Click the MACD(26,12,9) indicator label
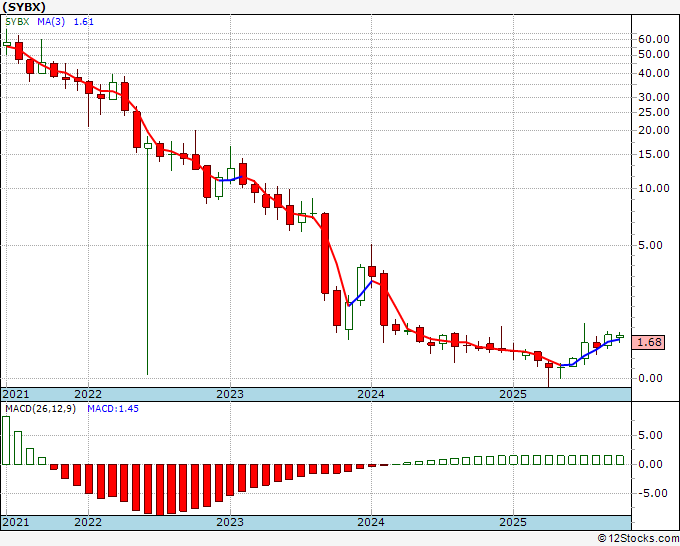680x546 pixels. click(40, 409)
